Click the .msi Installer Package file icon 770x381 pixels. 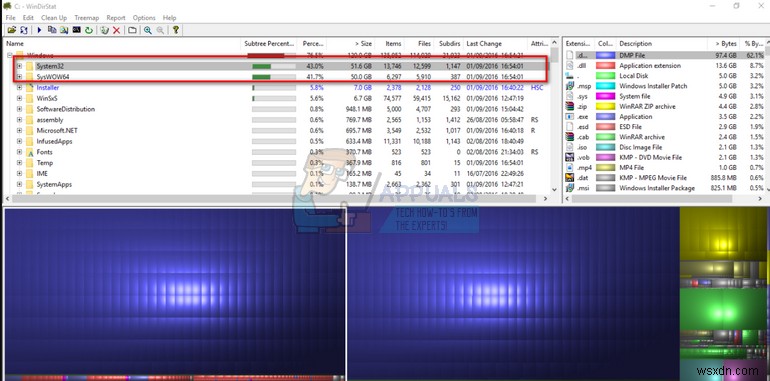click(x=570, y=188)
